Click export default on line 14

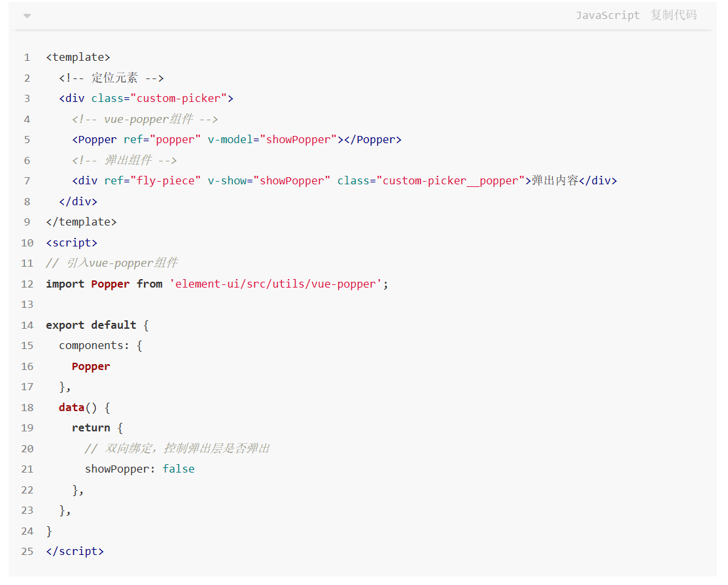[x=91, y=325]
